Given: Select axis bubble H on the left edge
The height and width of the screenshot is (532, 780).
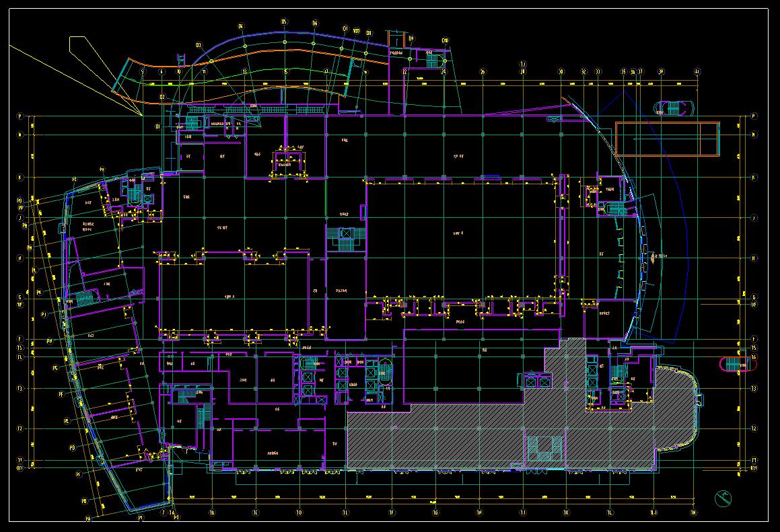Looking at the screenshot, I should click(x=20, y=258).
